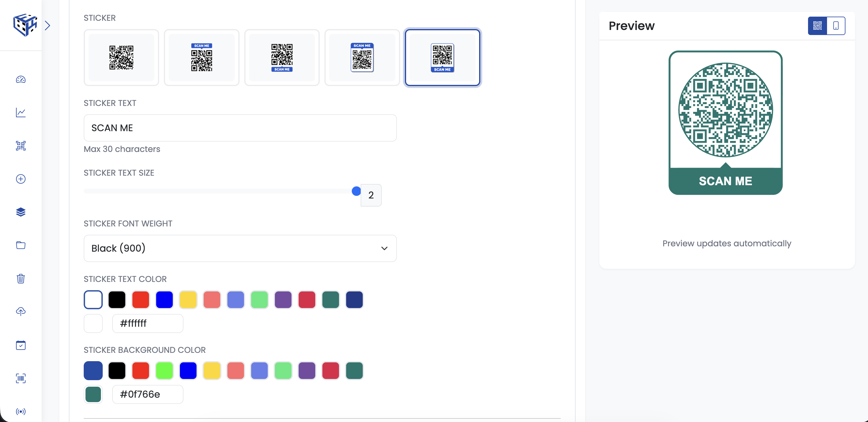Choose red sticker background swatch

pos(140,371)
